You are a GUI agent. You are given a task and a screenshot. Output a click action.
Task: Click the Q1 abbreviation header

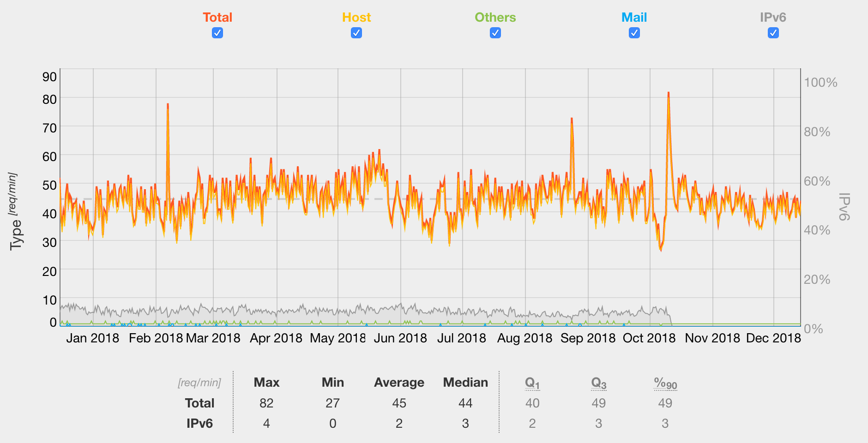pos(532,383)
